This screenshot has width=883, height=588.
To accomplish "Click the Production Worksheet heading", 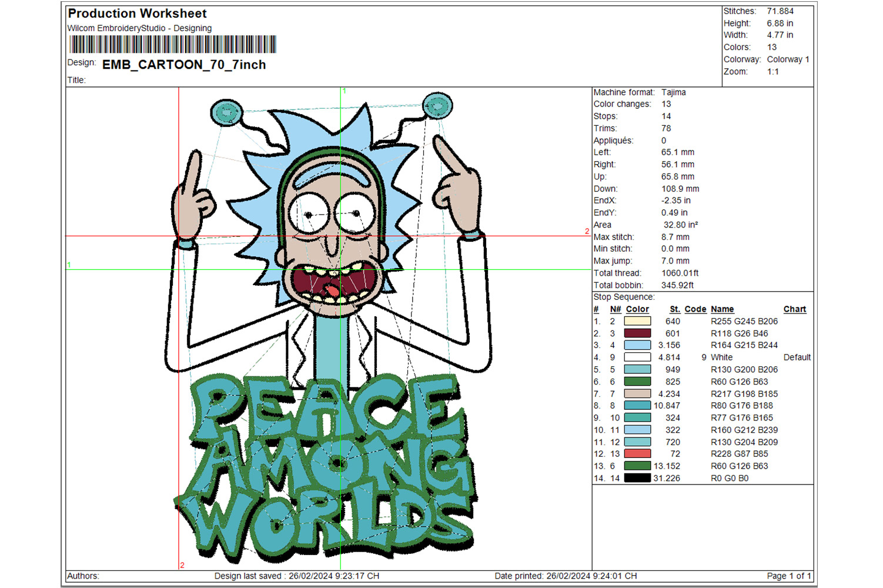I will [x=137, y=14].
